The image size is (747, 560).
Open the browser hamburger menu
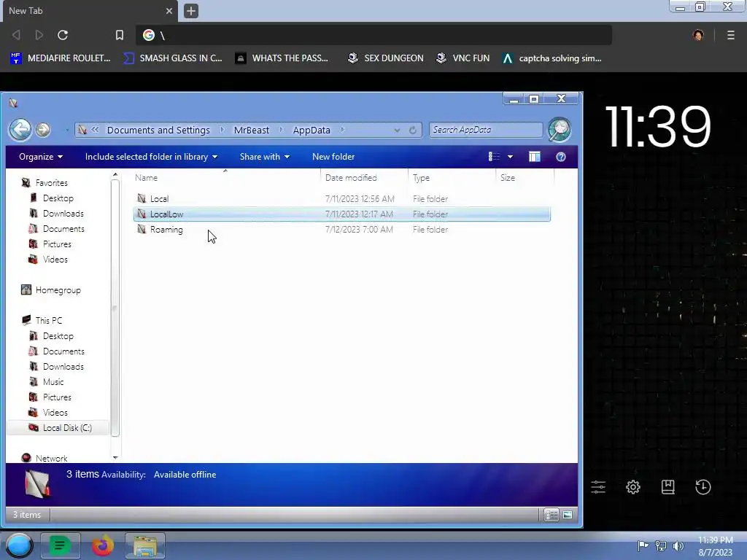[x=730, y=35]
